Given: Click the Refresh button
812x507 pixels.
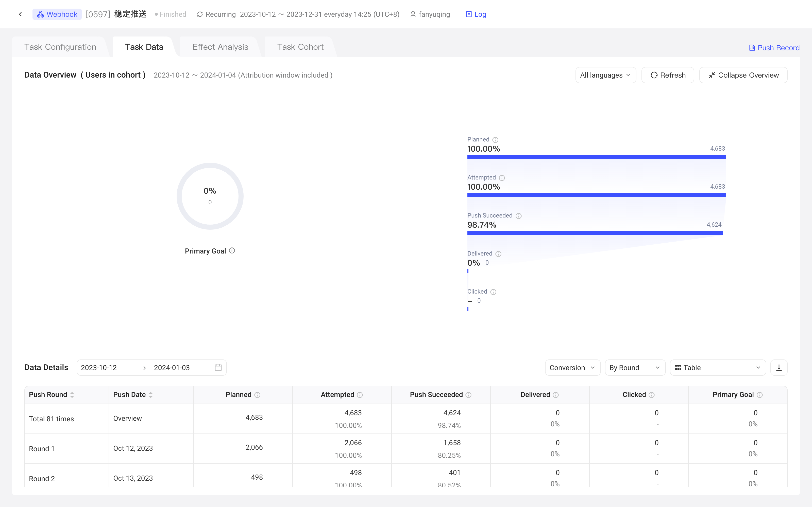Looking at the screenshot, I should pyautogui.click(x=668, y=75).
